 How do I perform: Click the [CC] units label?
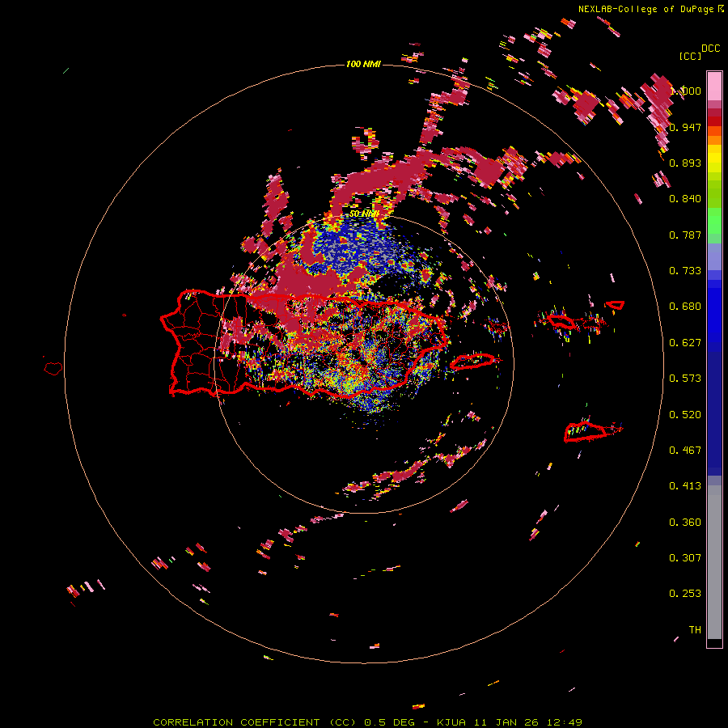tap(690, 56)
